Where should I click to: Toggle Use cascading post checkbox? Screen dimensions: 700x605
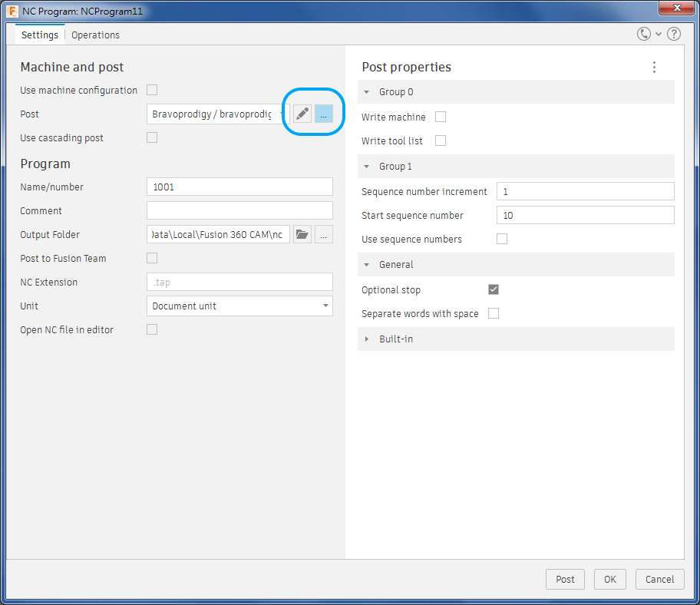coord(152,138)
